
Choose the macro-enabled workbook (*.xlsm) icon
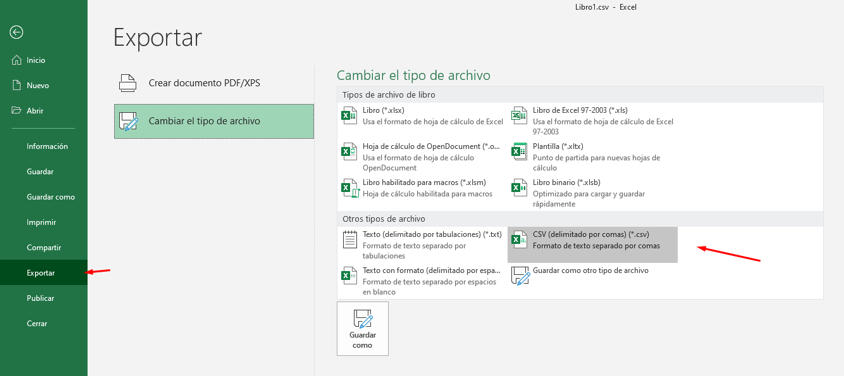(349, 188)
